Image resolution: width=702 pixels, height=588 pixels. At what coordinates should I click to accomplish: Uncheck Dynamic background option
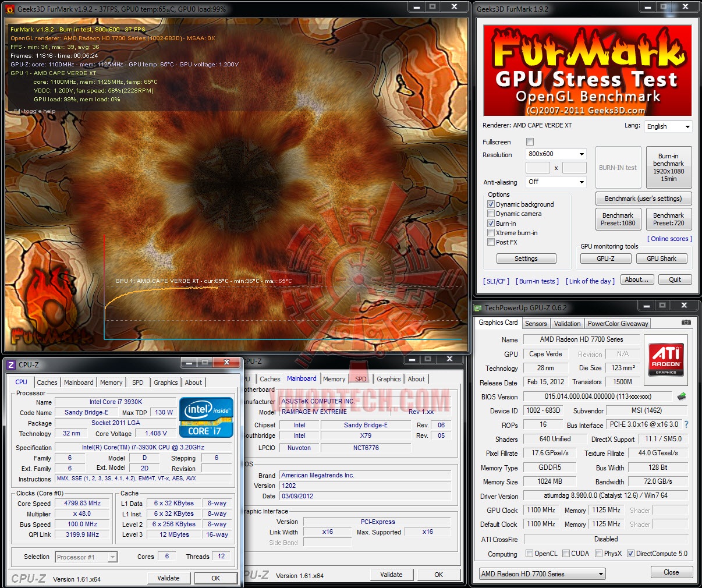491,204
